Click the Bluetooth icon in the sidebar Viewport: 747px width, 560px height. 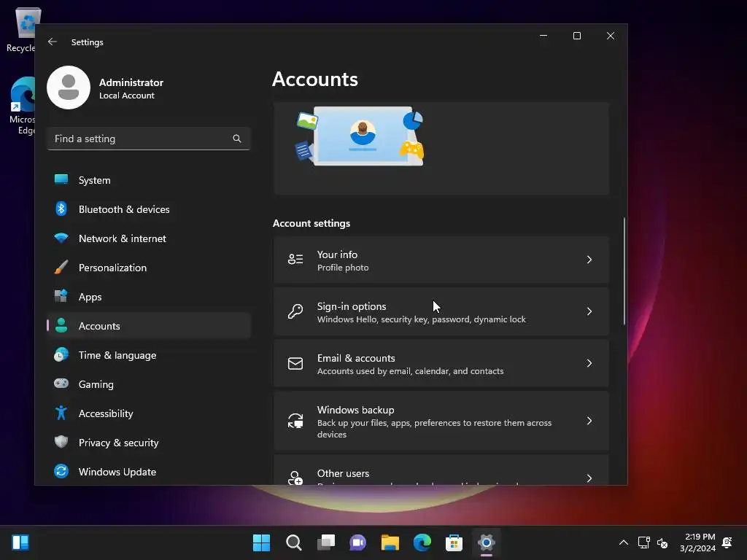61,209
